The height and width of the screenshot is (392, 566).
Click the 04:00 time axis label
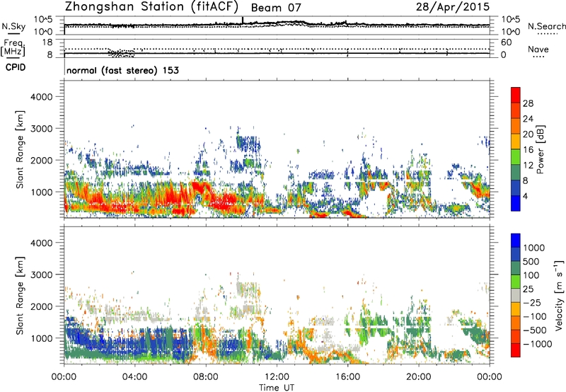[135, 377]
